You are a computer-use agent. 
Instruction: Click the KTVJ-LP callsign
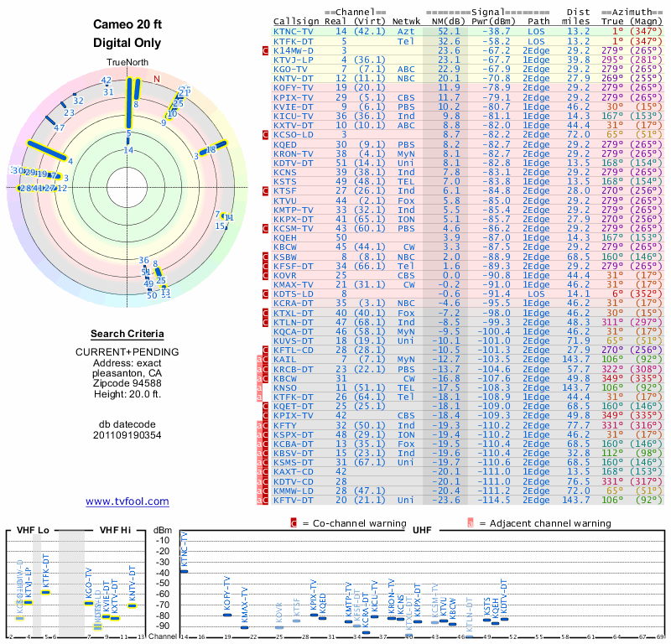click(294, 60)
